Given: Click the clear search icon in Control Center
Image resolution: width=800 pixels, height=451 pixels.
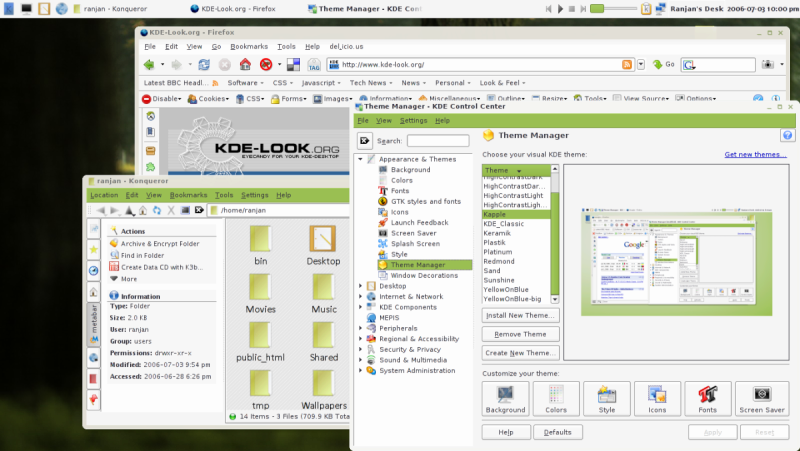Looking at the screenshot, I should pyautogui.click(x=365, y=141).
